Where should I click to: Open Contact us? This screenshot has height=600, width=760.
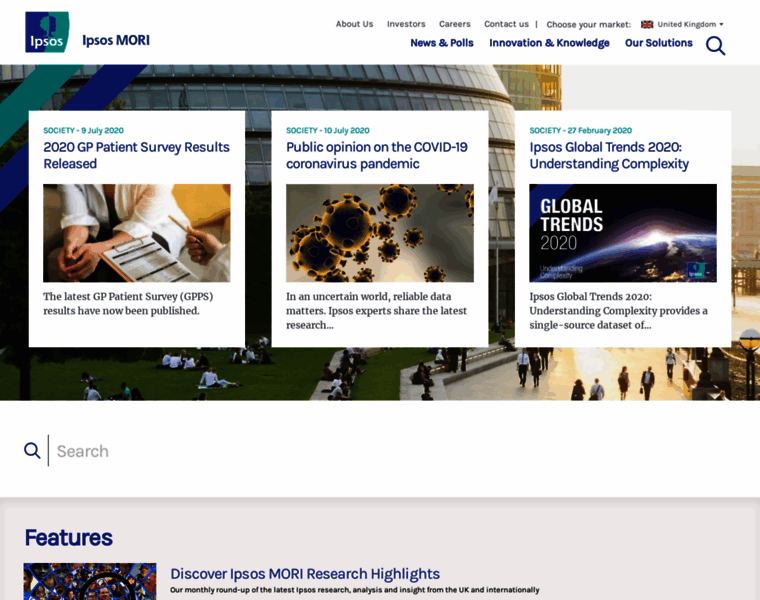click(507, 24)
